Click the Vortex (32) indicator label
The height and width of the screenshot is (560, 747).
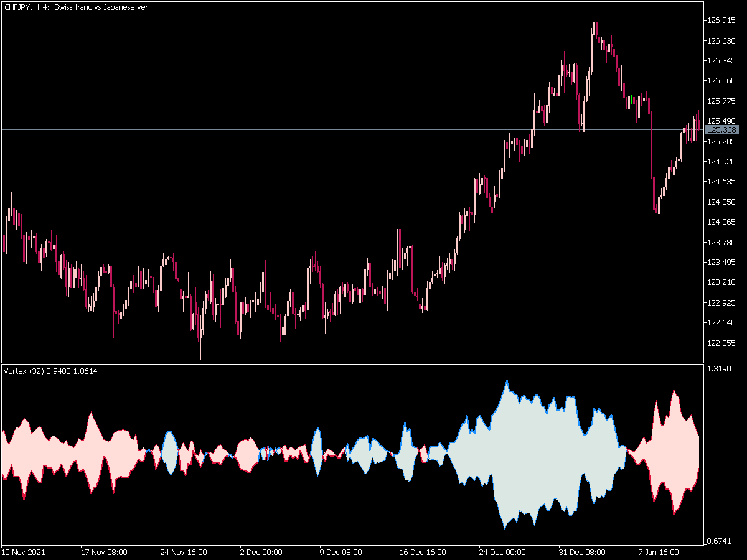50,371
